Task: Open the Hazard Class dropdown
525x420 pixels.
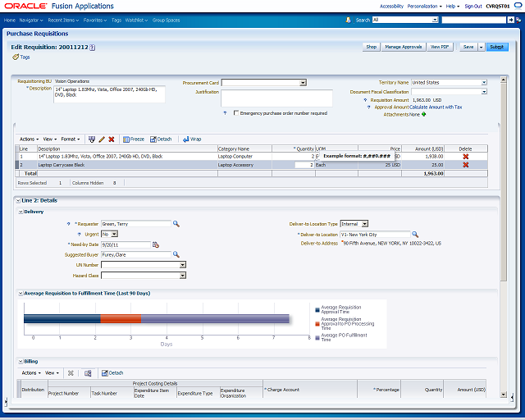Action: tap(182, 276)
